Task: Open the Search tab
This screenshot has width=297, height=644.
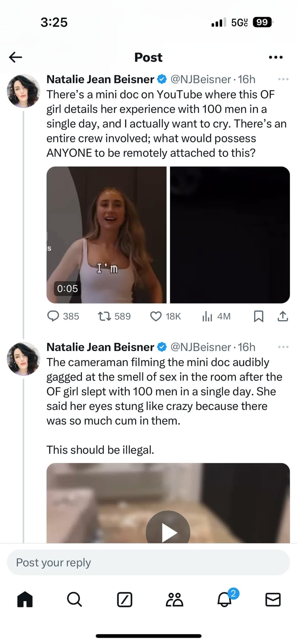Action: click(x=74, y=599)
